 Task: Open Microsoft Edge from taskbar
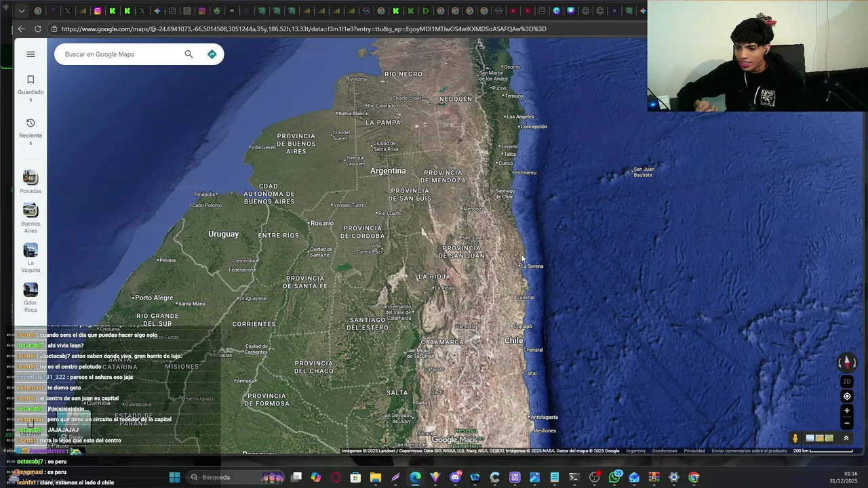point(415,477)
